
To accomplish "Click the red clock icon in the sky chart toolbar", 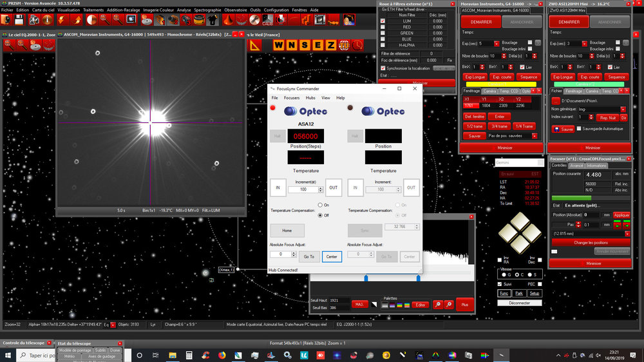I will [x=357, y=45].
